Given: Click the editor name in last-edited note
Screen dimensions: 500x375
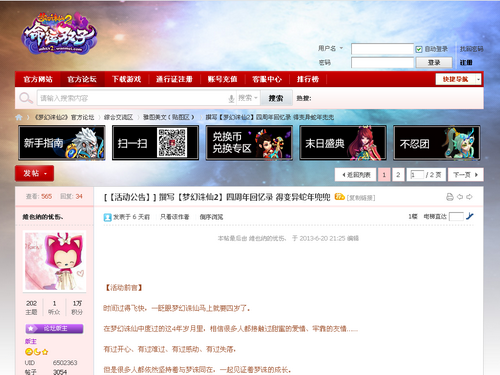Looking at the screenshot, I should click(x=267, y=238).
